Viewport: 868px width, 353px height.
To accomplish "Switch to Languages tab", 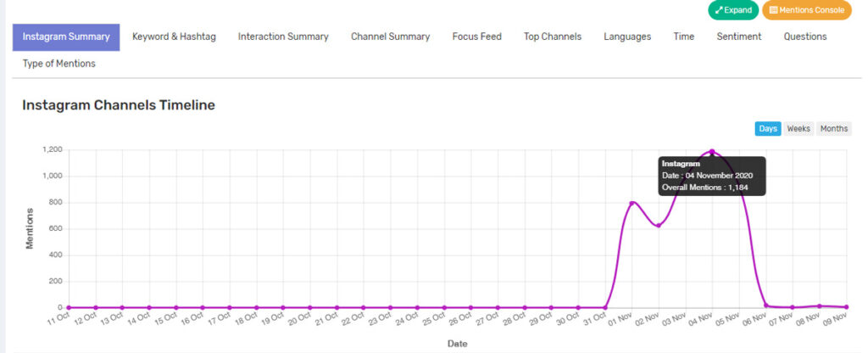I will [627, 36].
